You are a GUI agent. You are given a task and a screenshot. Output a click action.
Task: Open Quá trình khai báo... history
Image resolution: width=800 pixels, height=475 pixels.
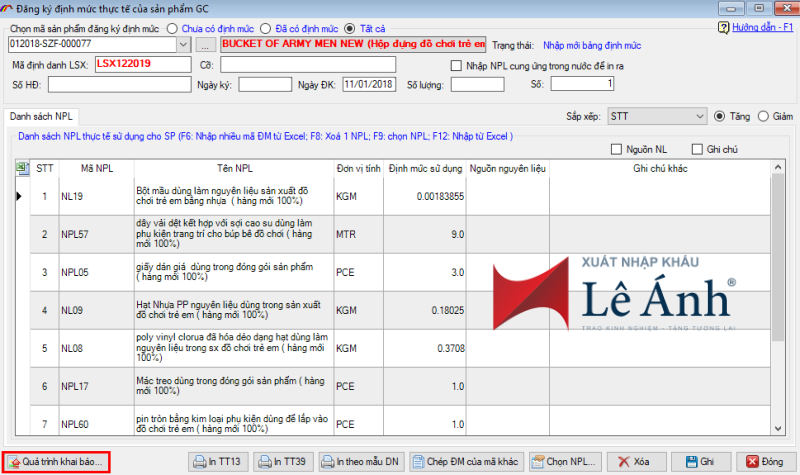click(56, 462)
